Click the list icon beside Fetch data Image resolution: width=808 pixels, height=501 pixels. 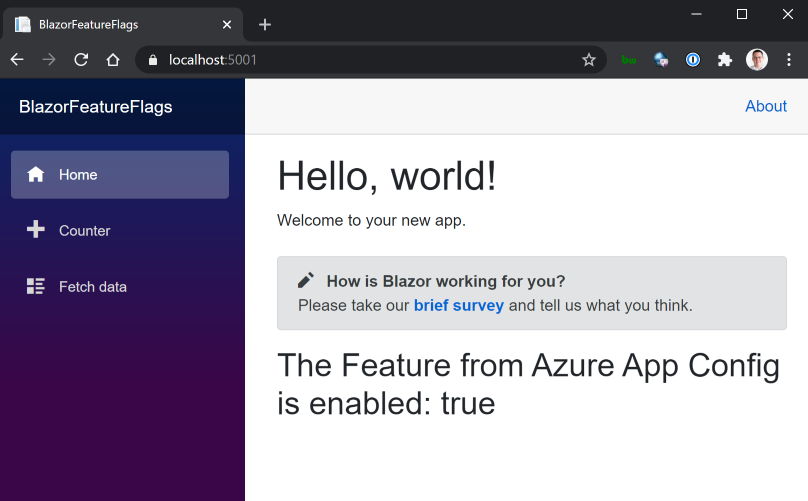[36, 286]
